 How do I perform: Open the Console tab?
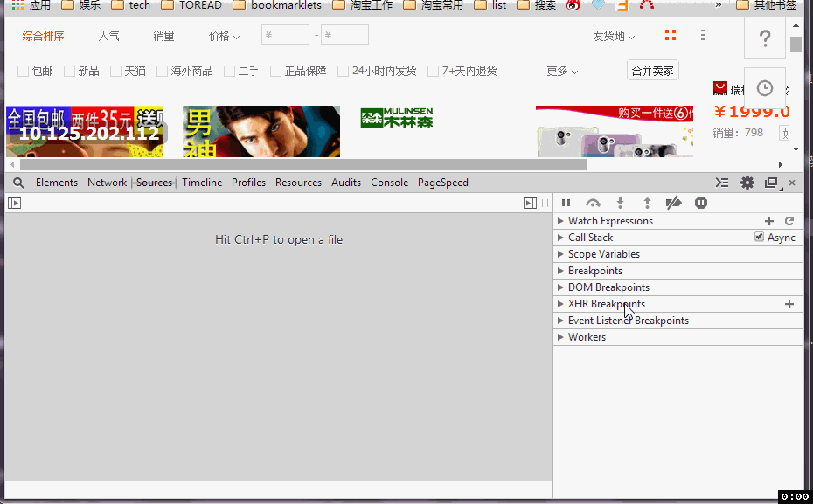389,183
